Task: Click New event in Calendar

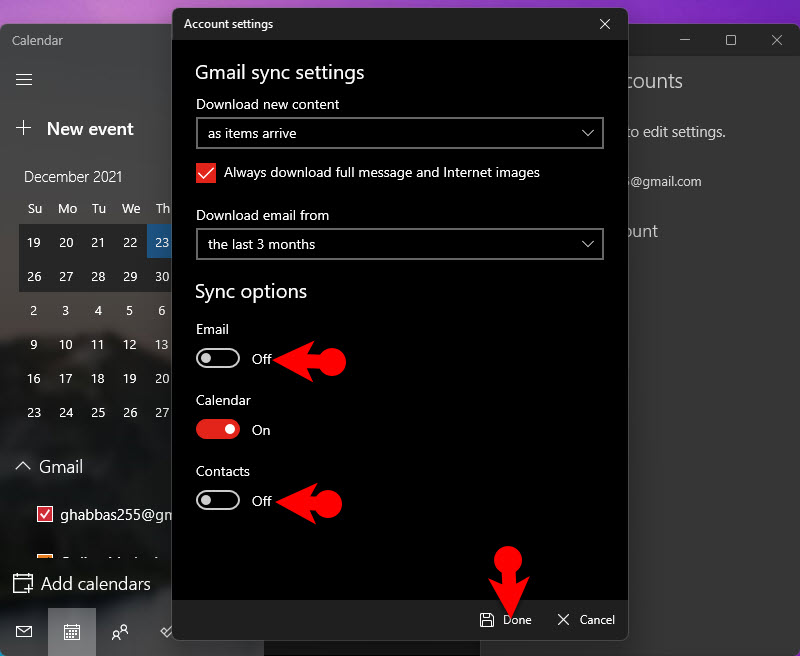Action: [x=90, y=129]
